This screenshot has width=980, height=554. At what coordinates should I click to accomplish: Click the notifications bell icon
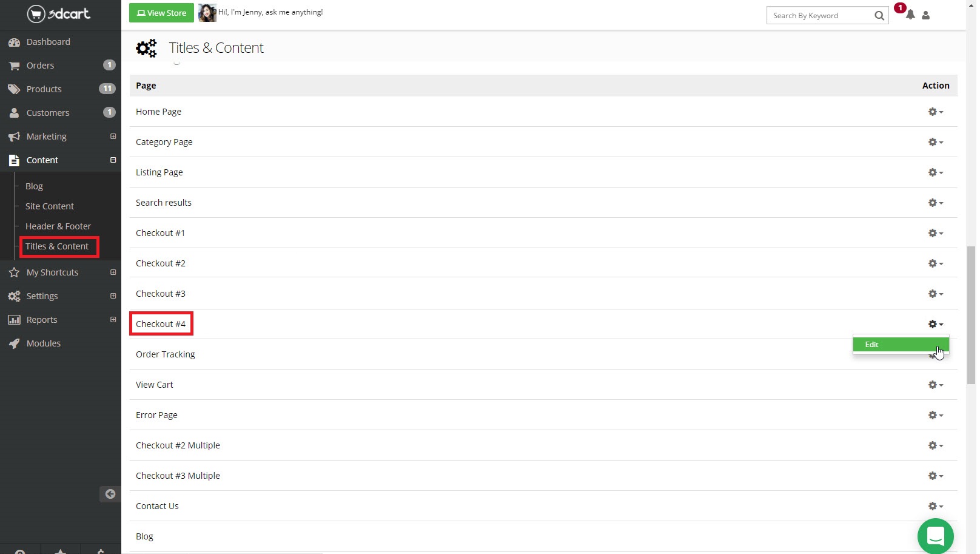tap(910, 15)
